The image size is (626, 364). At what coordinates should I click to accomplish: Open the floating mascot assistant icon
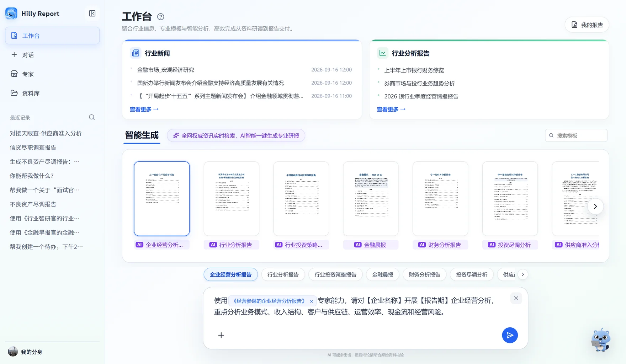pos(601,340)
